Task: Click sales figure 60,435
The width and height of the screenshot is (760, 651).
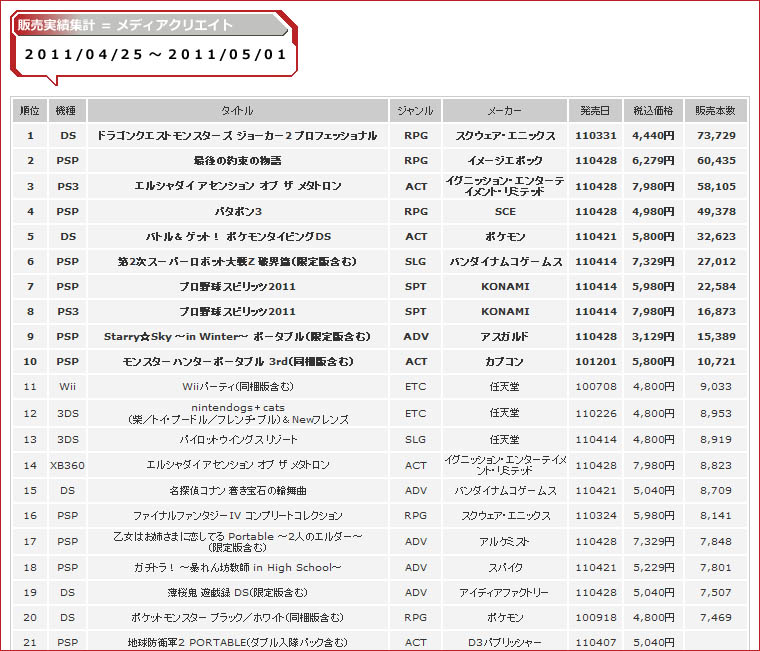Action: coord(716,160)
